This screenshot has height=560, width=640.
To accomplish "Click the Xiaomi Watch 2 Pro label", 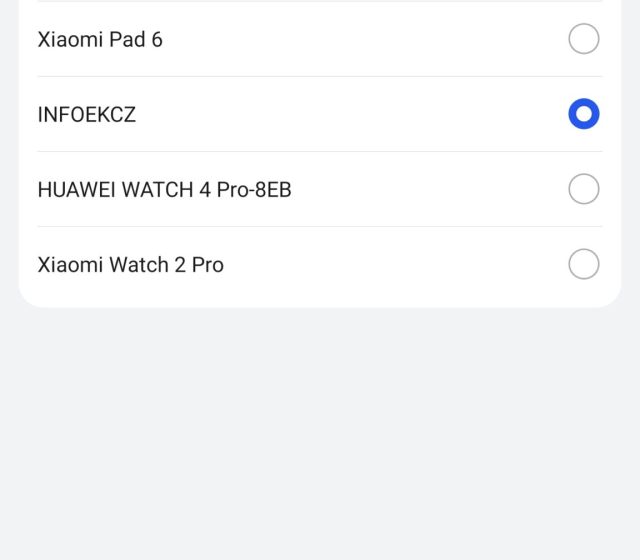I will pyautogui.click(x=130, y=264).
